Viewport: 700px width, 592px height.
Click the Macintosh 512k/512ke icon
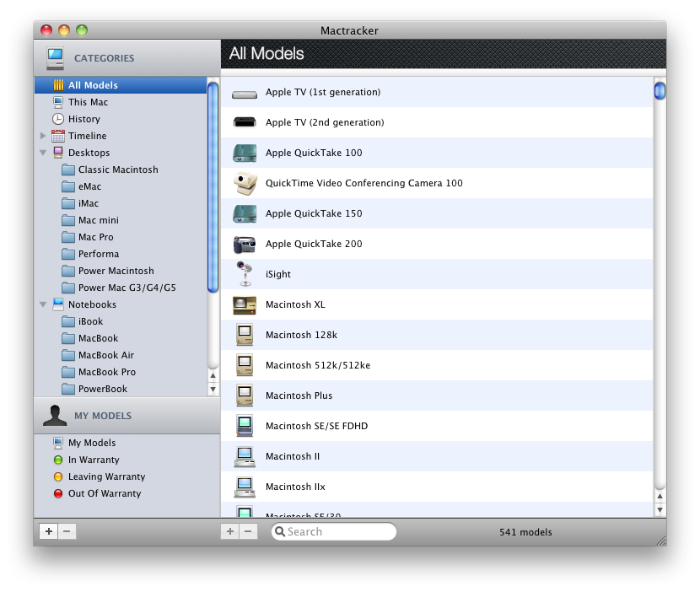[x=245, y=365]
